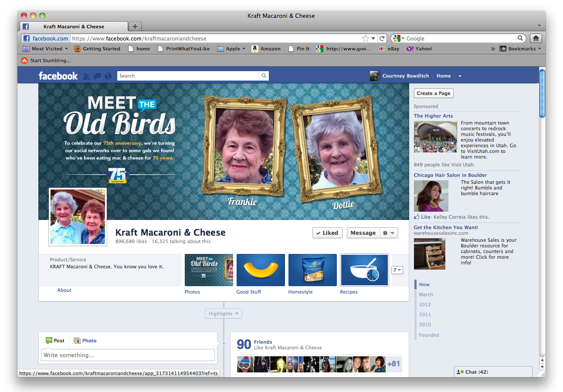Click the Facebook logo in the blue bar
This screenshot has width=563, height=392.
[x=58, y=76]
